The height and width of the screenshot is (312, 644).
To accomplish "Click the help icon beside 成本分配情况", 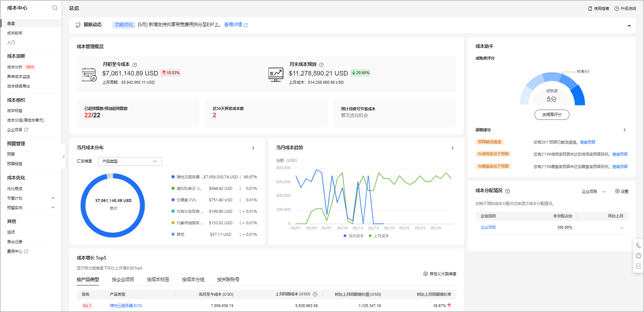I will [507, 191].
